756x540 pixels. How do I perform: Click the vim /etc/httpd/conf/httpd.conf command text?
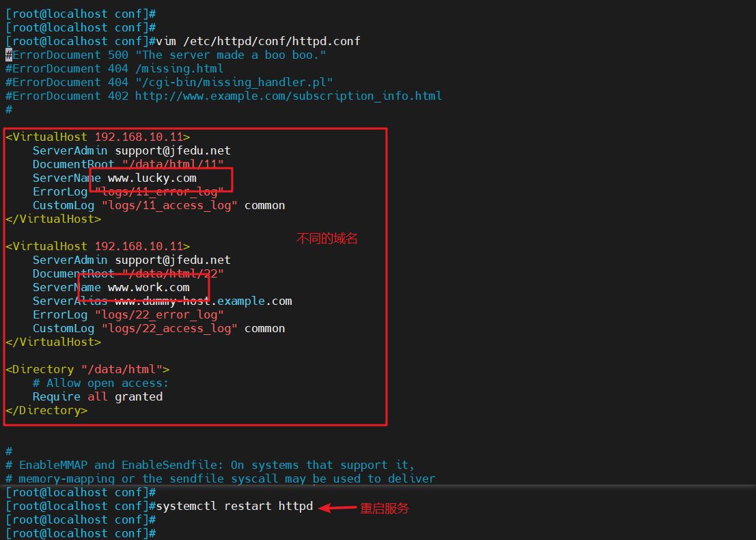[258, 42]
